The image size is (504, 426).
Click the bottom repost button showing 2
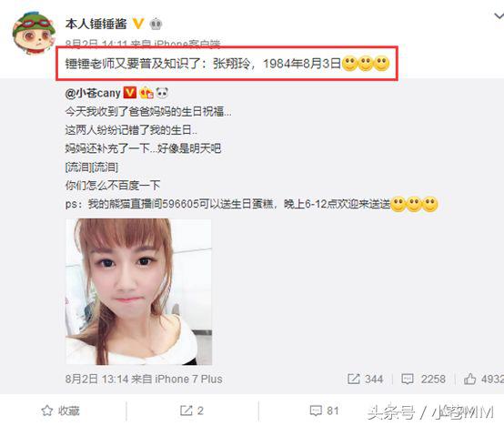coord(192,411)
